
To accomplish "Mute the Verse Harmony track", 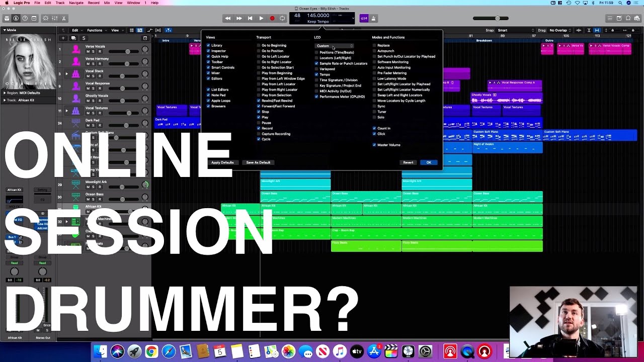I will tap(88, 64).
